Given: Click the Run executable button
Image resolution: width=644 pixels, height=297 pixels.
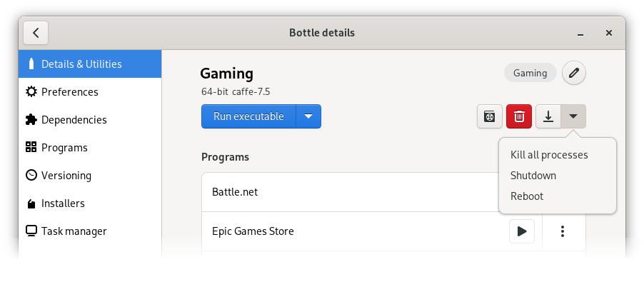Looking at the screenshot, I should [x=248, y=116].
